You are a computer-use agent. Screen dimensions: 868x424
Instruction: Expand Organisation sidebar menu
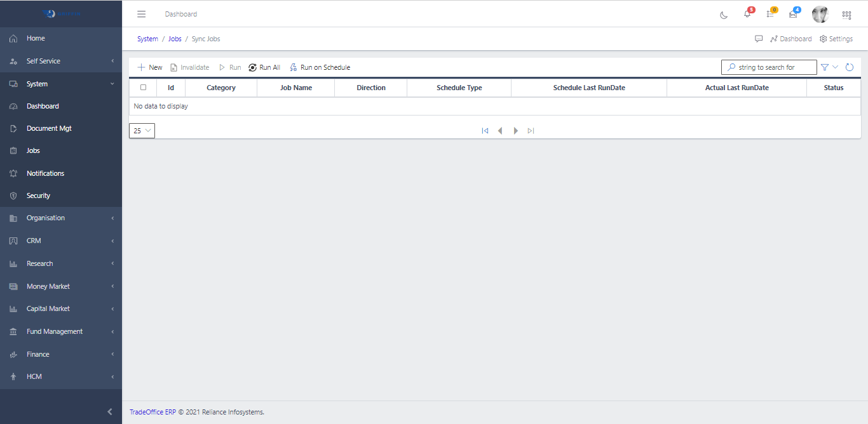61,218
